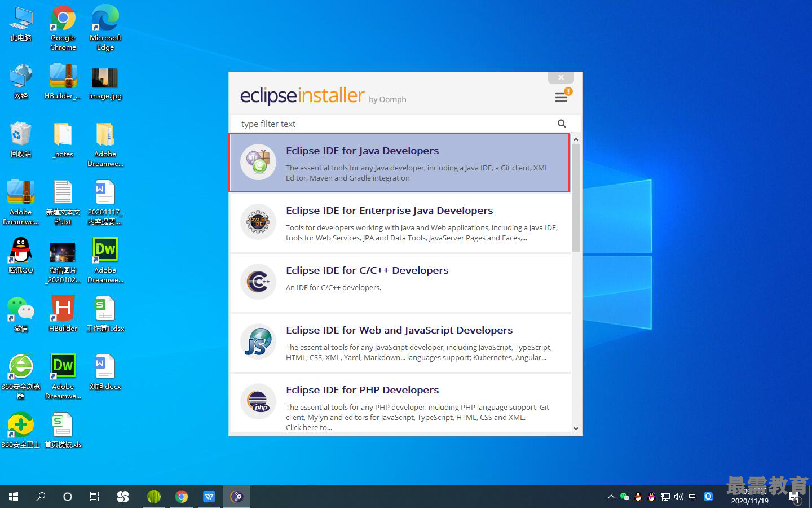Click the Java EE IDE gear icon
Screen dimensions: 812x508
click(258, 222)
